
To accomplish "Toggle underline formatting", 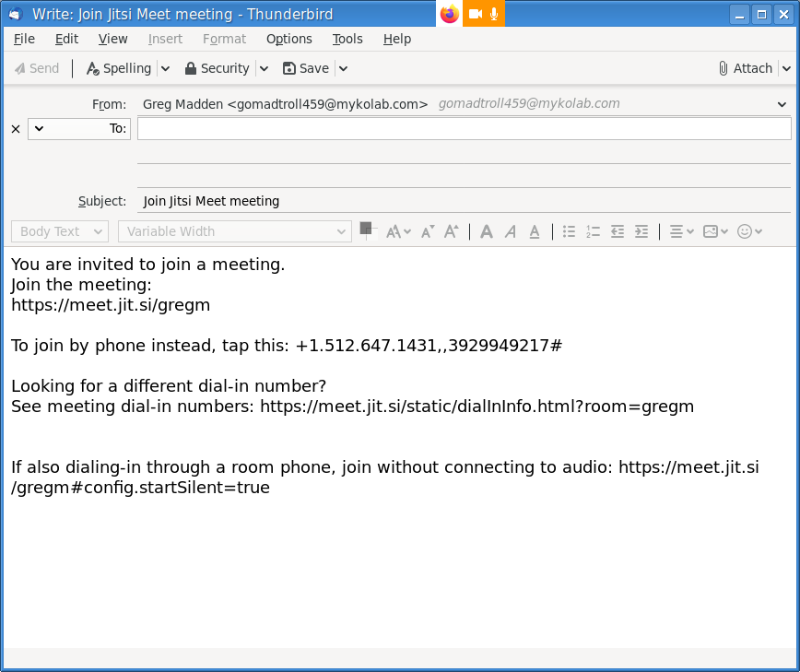I will tap(535, 231).
